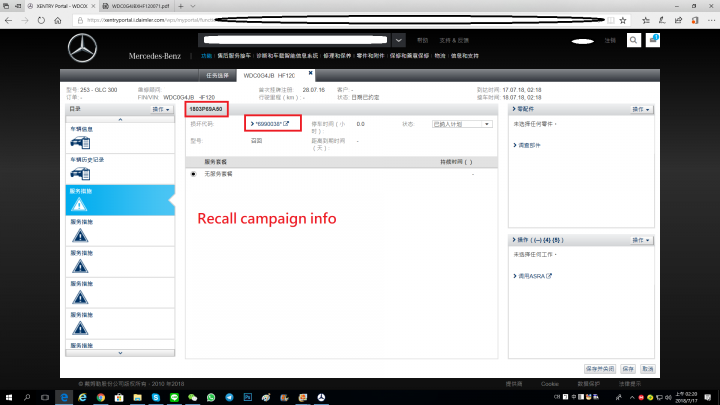The height and width of the screenshot is (405, 720).
Task: Click the browser back arrow
Action: pyautogui.click(x=8, y=20)
